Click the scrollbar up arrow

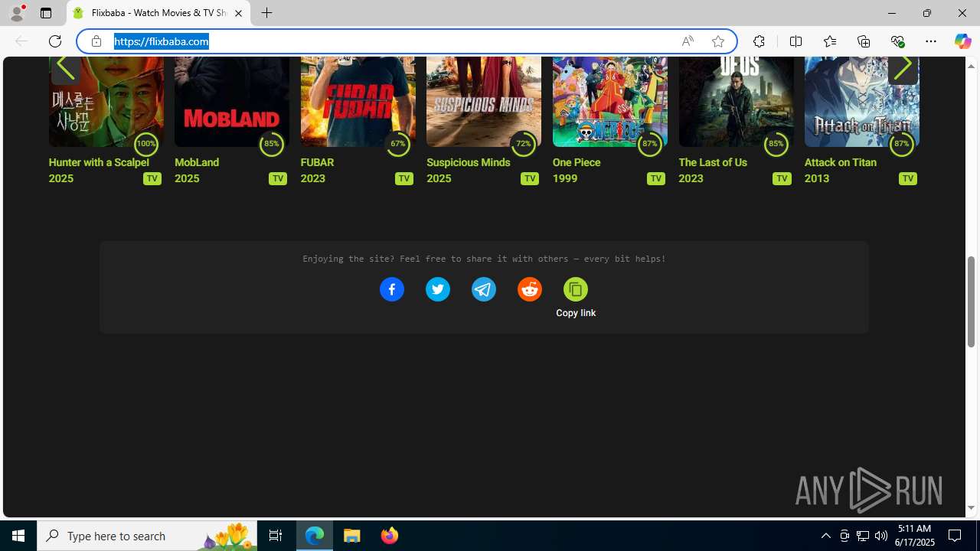coord(971,66)
